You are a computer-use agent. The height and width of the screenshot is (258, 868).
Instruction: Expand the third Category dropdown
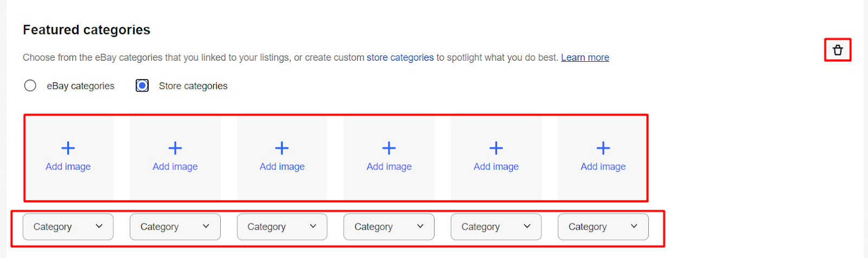coord(282,227)
